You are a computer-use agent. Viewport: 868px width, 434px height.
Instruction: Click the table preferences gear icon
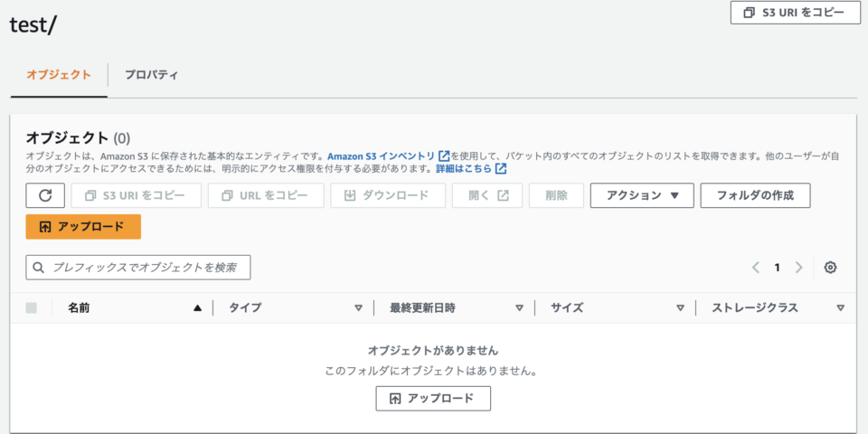point(830,268)
